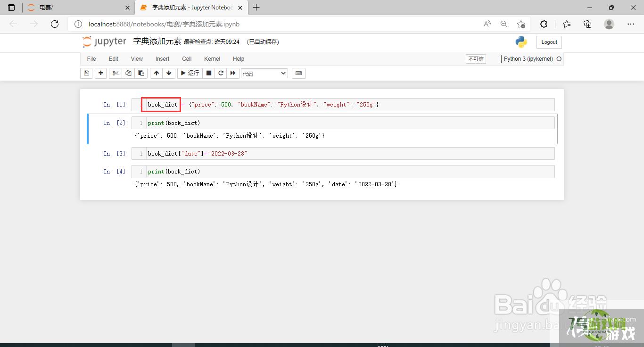This screenshot has height=347, width=644.
Task: Open browser profile avatar
Action: tap(609, 24)
